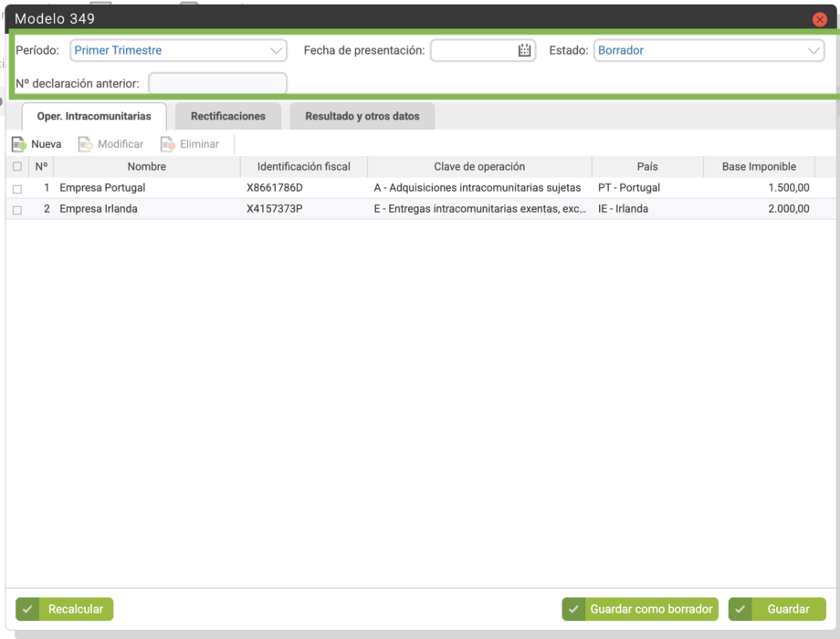Sort table by Base Imponible column header

coord(759,167)
